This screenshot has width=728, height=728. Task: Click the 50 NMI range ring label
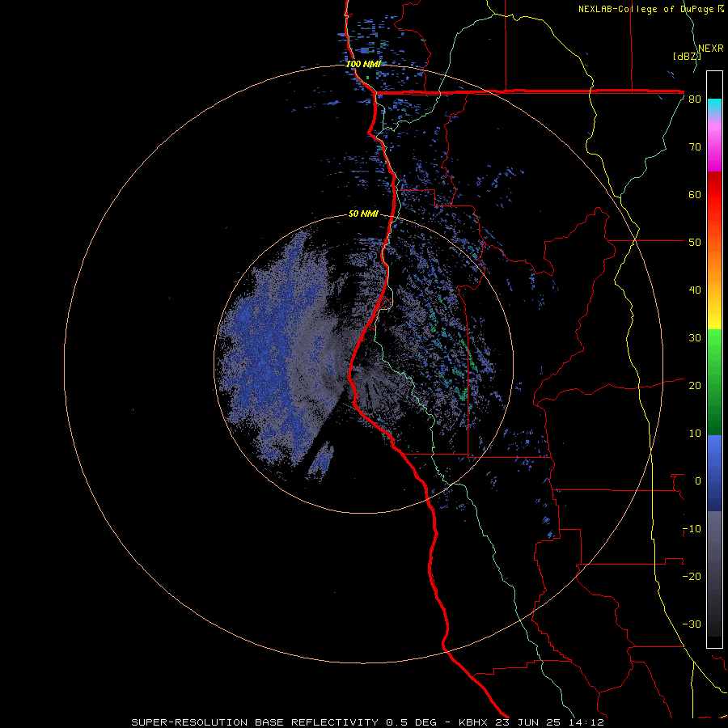pyautogui.click(x=363, y=214)
